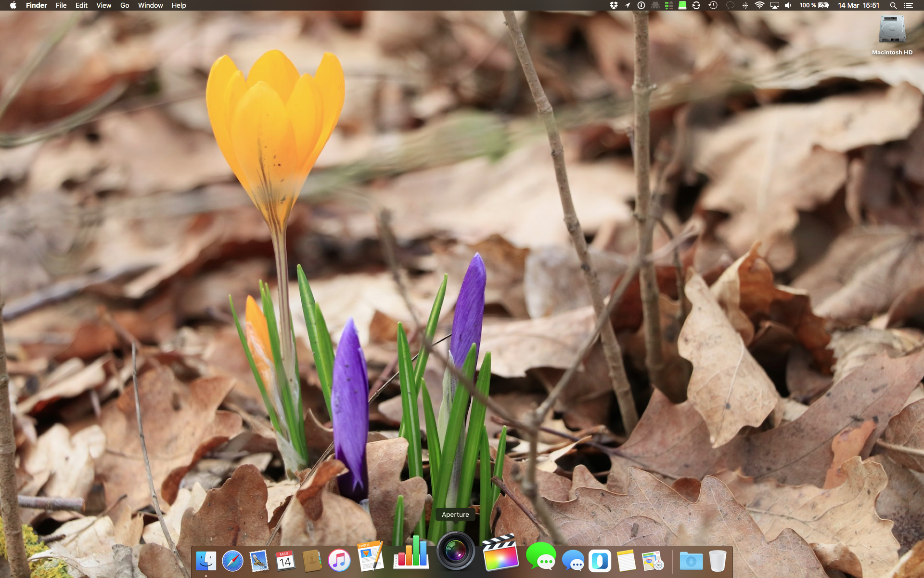Open Safari browser in the Dock

coord(232,561)
